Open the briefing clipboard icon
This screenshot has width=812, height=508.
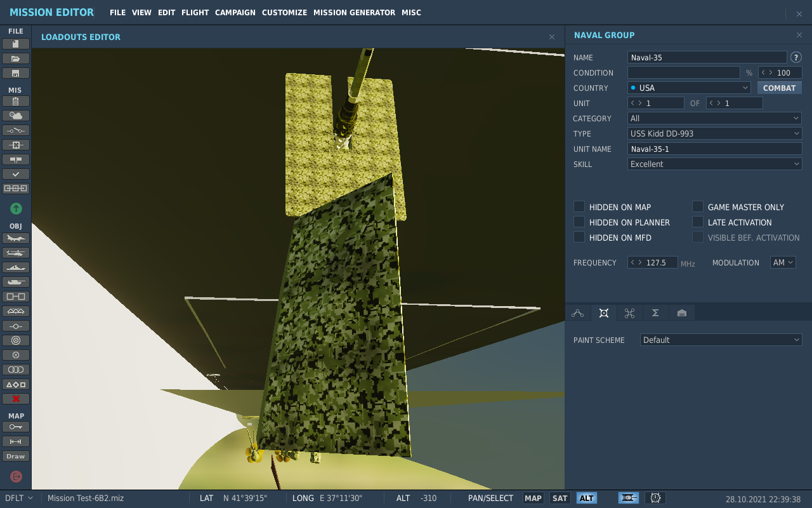(x=16, y=101)
